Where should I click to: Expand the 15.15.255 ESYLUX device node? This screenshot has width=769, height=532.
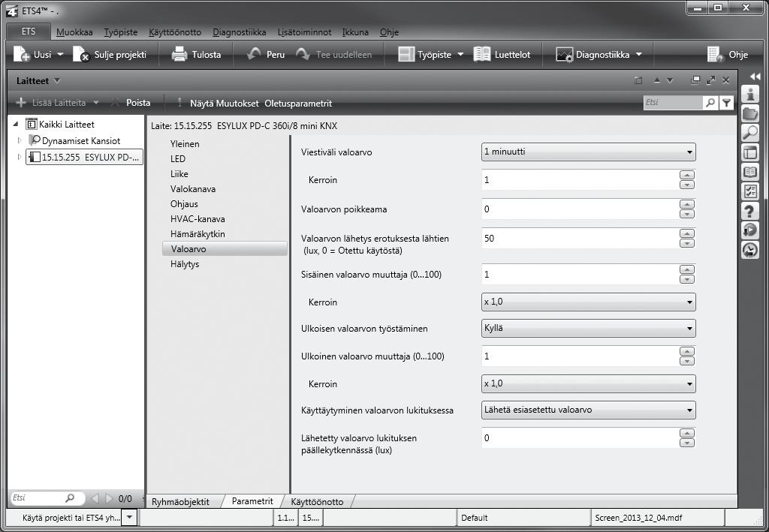click(19, 158)
